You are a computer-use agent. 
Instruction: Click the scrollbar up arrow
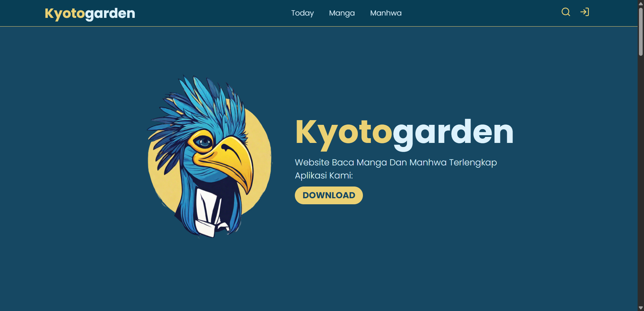[641, 3]
